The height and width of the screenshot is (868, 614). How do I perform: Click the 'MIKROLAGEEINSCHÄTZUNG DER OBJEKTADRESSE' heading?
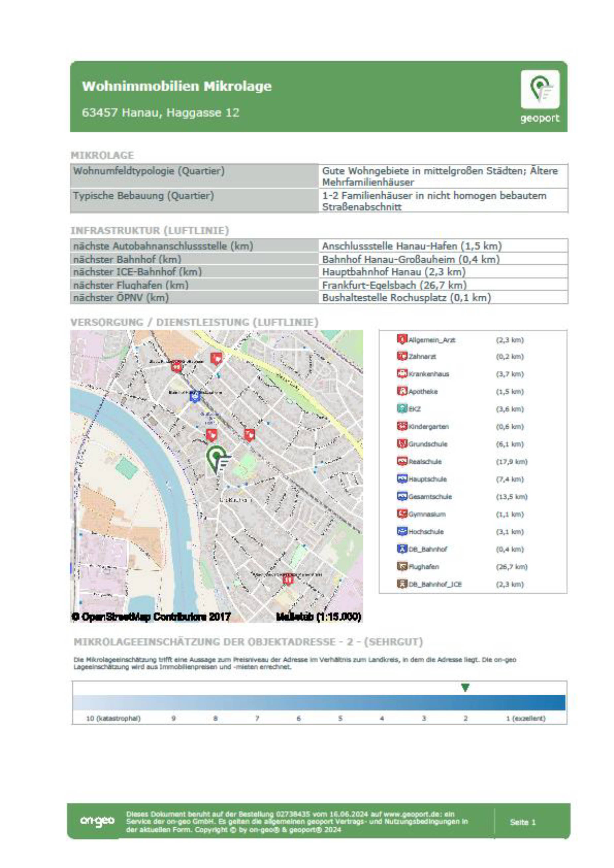coord(248,642)
